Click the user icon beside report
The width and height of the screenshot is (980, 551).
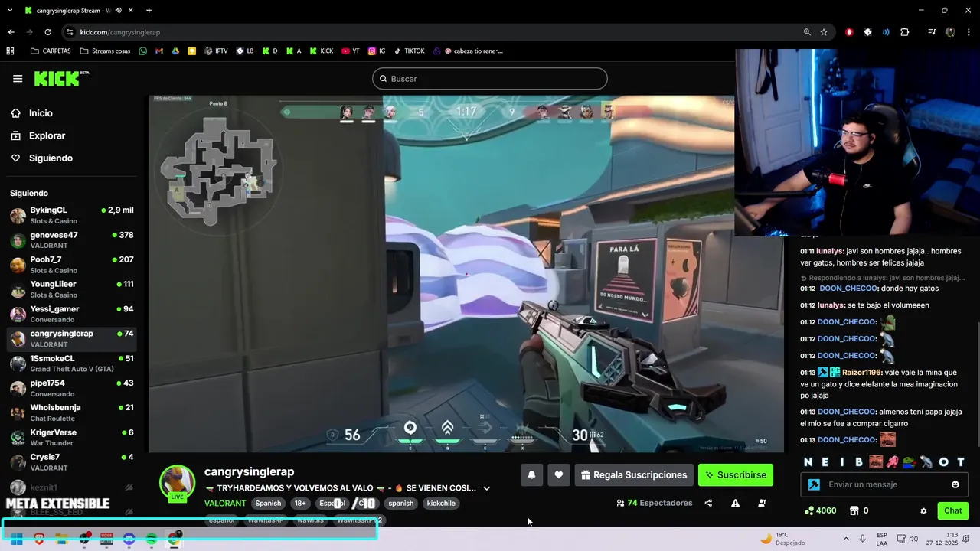(762, 504)
